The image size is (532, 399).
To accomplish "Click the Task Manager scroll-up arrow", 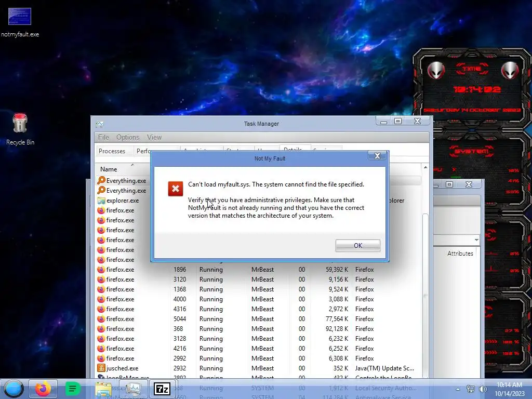I will point(425,167).
